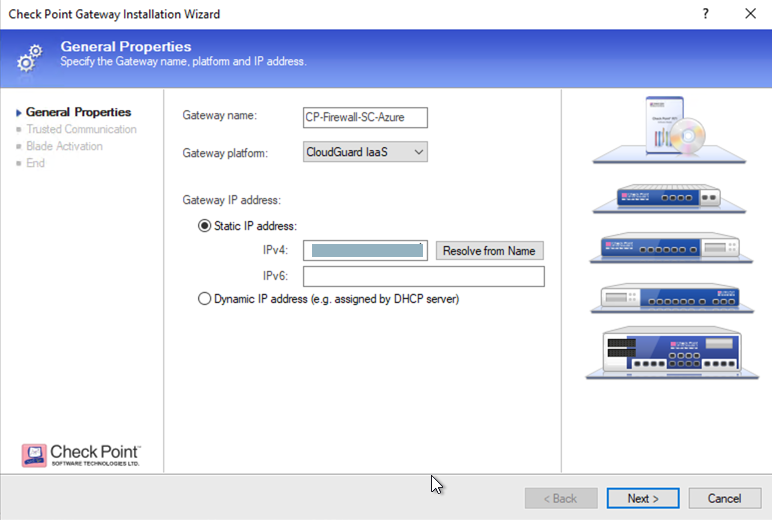The image size is (772, 520).
Task: Click the third appliance image in the column
Action: 665,247
